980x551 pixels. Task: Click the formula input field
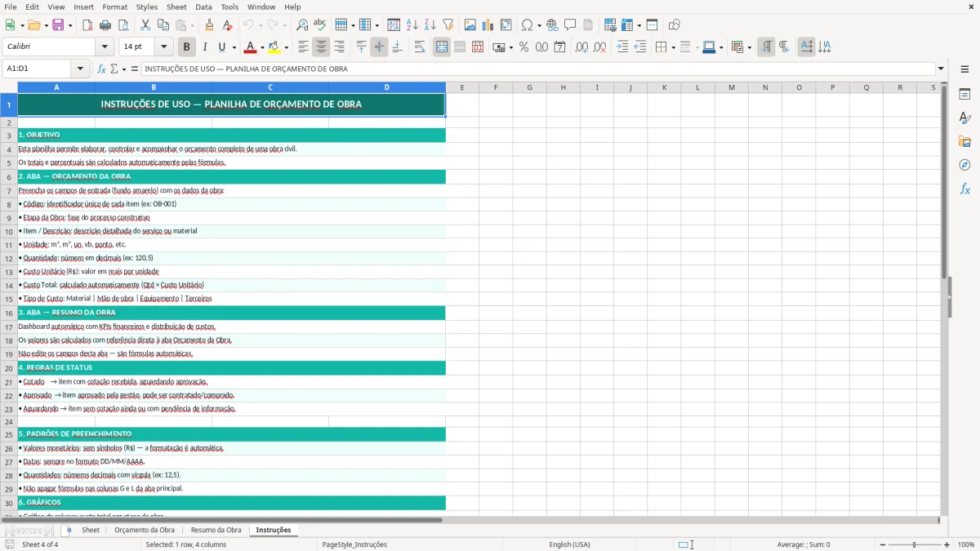coord(538,69)
